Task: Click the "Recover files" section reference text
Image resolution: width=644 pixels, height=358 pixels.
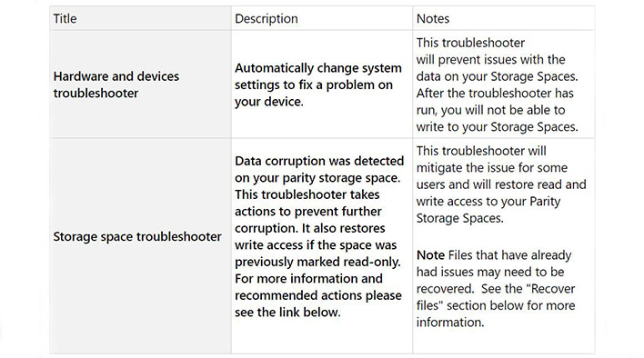Action: tap(496, 297)
